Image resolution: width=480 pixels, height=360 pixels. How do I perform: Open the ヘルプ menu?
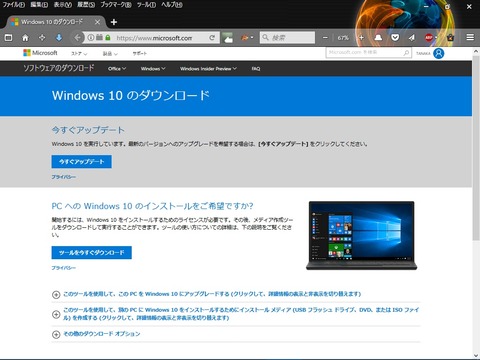(172, 5)
